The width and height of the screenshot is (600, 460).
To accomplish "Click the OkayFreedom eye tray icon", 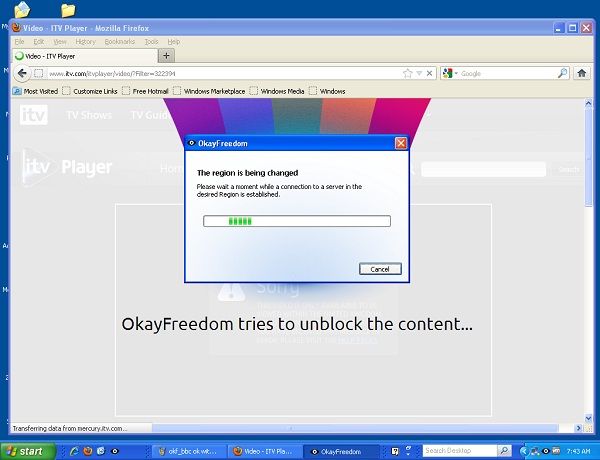I will (x=546, y=451).
